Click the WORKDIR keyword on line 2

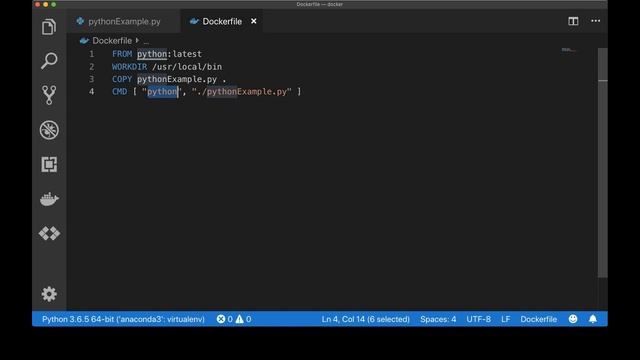[129, 67]
